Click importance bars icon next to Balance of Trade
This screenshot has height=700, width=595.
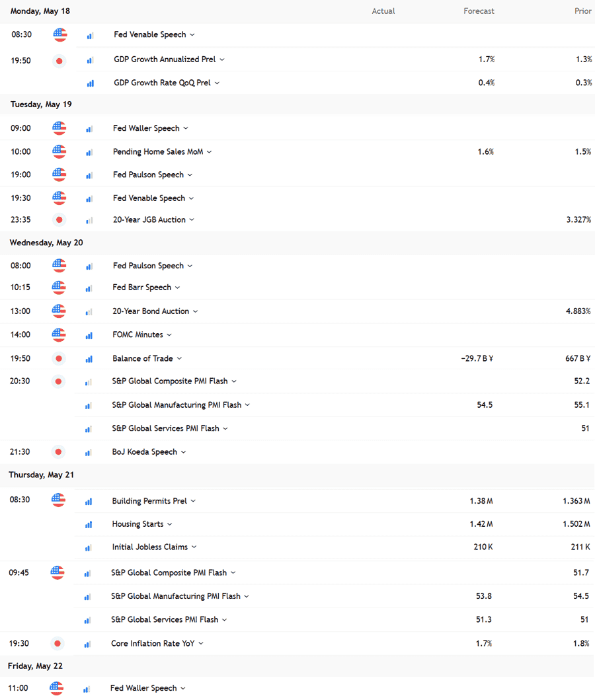tap(89, 359)
